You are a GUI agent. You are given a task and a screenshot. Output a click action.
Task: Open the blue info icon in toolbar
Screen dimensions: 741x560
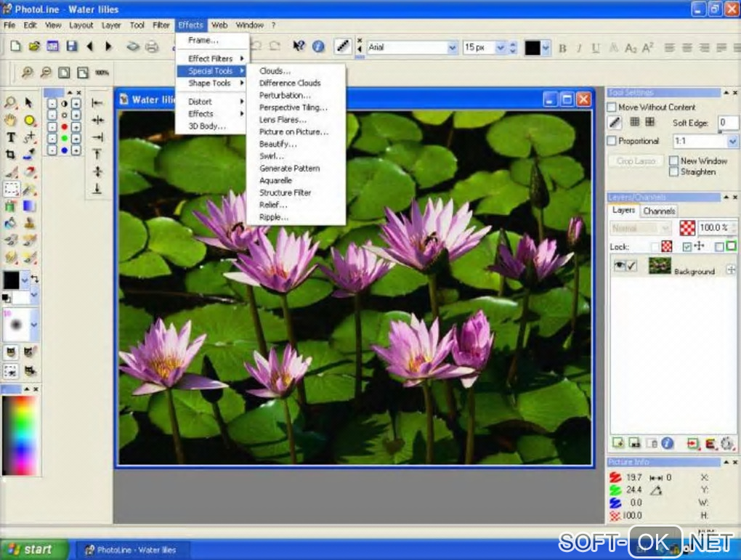tap(318, 46)
